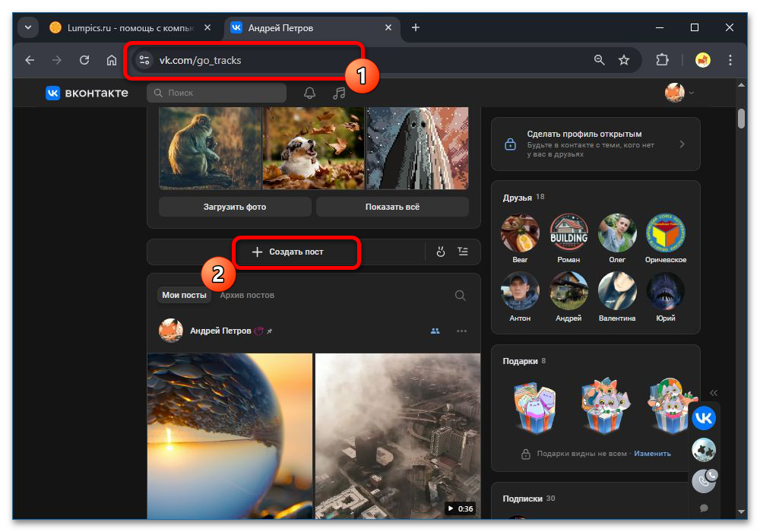Open friend Роман's BUILDING avatar
Screen dimensions: 760x532
[x=568, y=233]
